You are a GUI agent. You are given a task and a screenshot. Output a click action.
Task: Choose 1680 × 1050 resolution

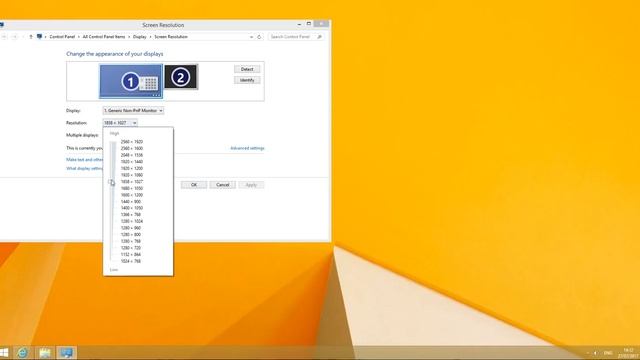(131, 188)
